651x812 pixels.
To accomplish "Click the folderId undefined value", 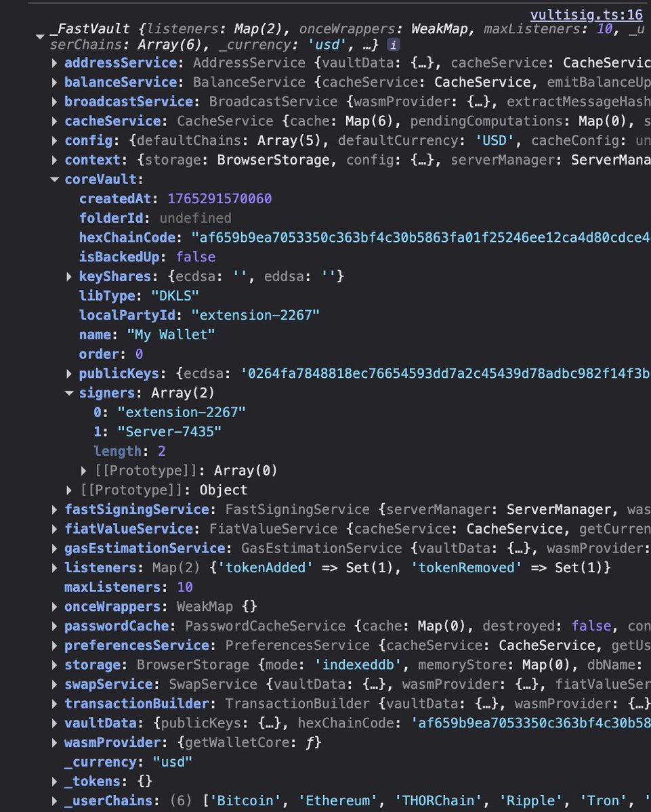I will (x=195, y=218).
